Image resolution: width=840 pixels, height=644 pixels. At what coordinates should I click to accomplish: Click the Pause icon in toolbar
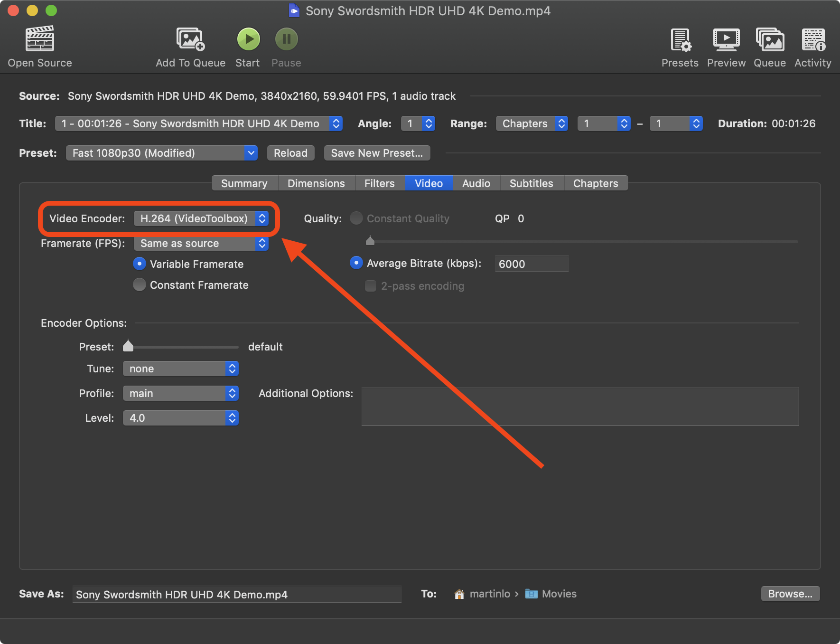click(287, 39)
